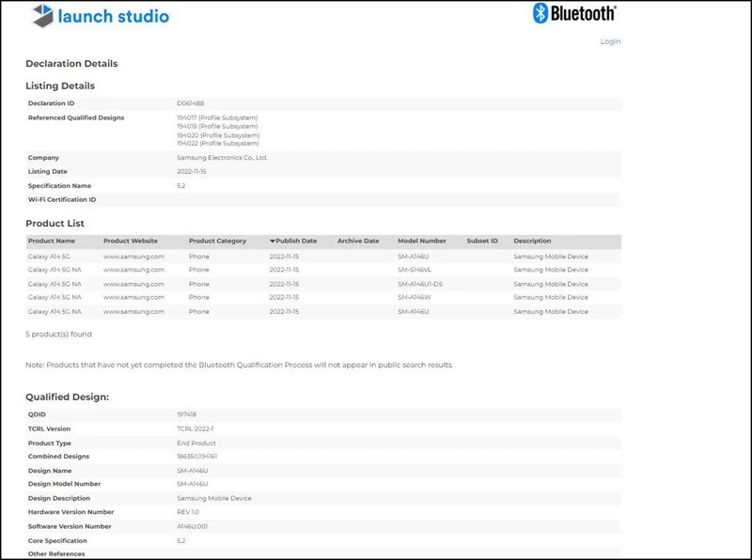Viewport: 752px width, 560px height.
Task: Click the Specification Name label
Action: pos(59,185)
